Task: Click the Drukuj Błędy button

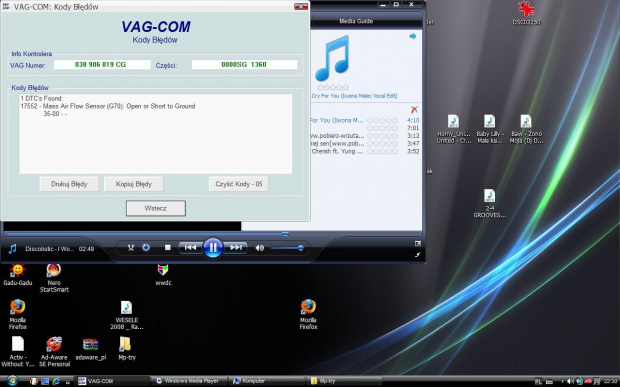Action: coord(69,184)
